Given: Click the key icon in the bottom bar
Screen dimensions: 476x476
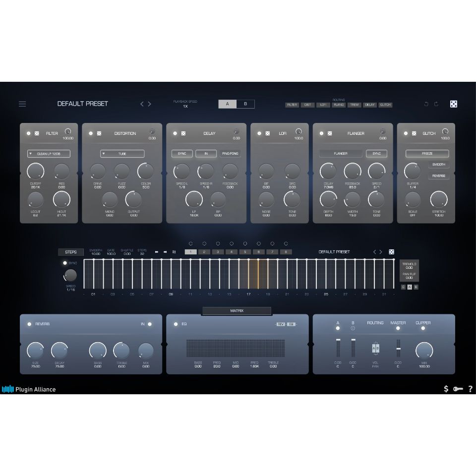Looking at the screenshot, I should tap(458, 389).
